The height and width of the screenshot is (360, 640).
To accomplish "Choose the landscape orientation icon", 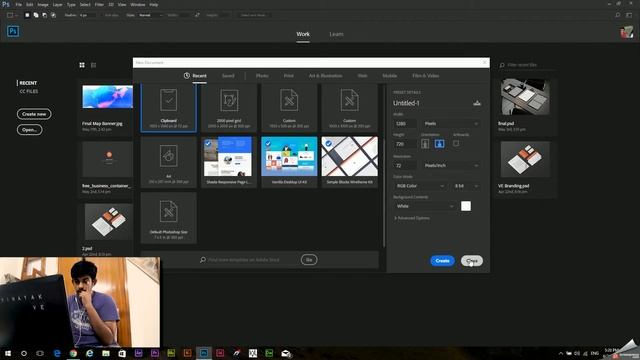I will click(439, 144).
